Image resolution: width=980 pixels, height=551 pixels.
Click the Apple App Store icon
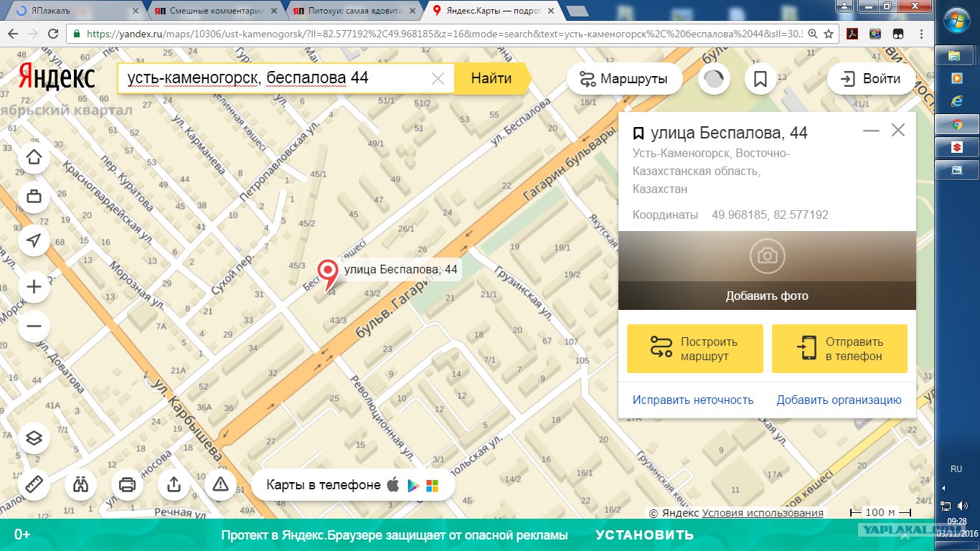[x=393, y=485]
